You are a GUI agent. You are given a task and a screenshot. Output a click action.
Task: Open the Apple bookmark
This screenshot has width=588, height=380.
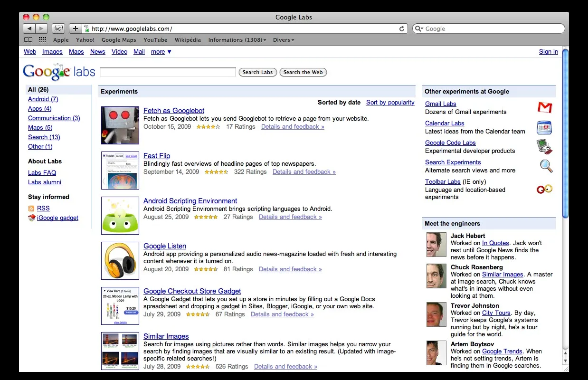(61, 40)
